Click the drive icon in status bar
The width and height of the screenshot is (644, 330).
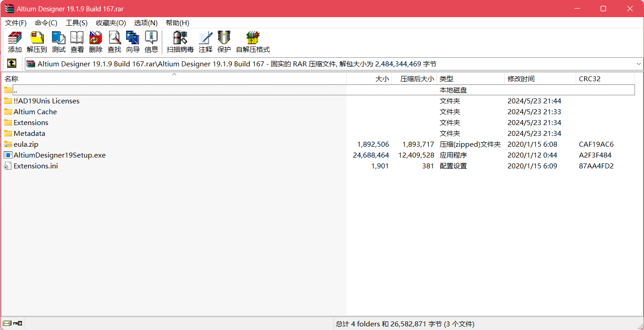pos(7,323)
